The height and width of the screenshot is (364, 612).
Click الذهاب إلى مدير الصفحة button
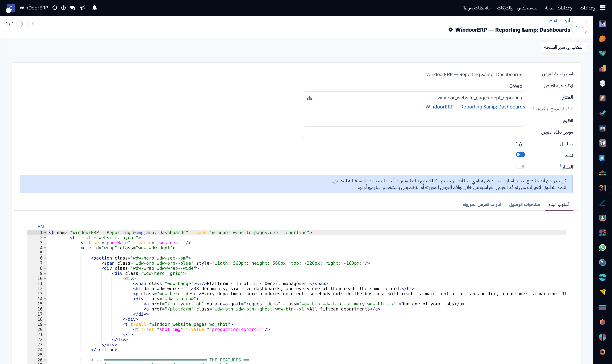point(564,47)
